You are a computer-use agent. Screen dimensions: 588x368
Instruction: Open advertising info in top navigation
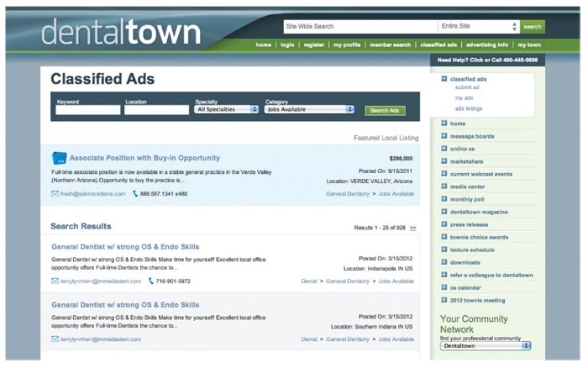click(487, 45)
